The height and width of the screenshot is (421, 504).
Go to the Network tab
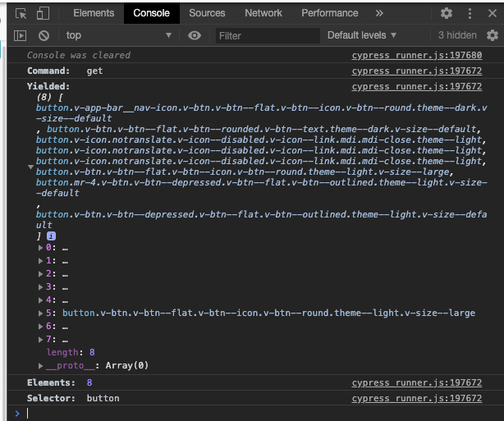263,13
